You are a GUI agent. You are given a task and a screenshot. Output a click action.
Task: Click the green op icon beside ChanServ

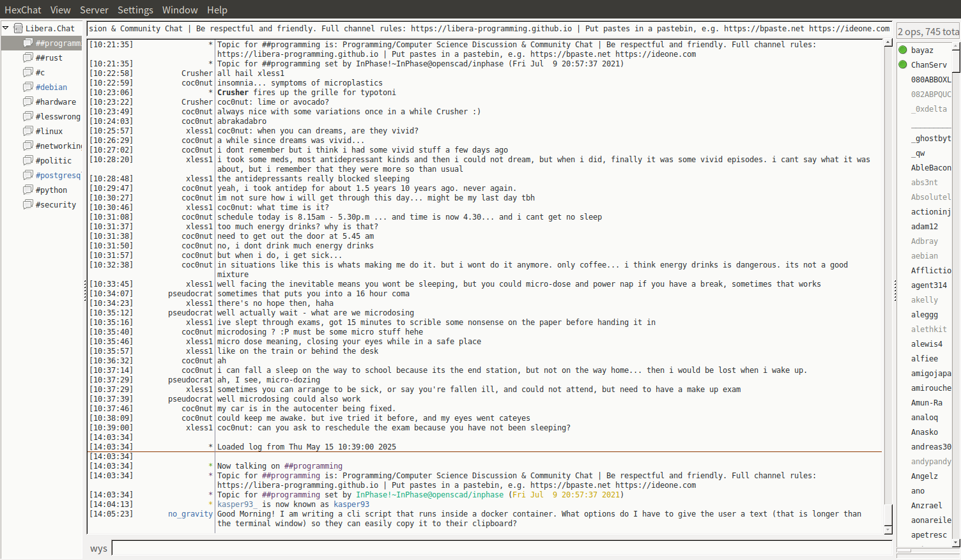tap(903, 64)
